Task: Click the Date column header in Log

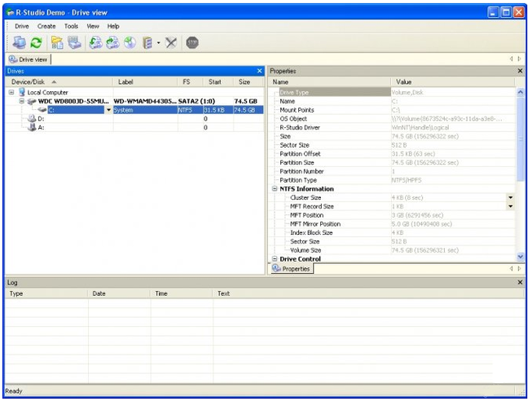Action: [119, 293]
